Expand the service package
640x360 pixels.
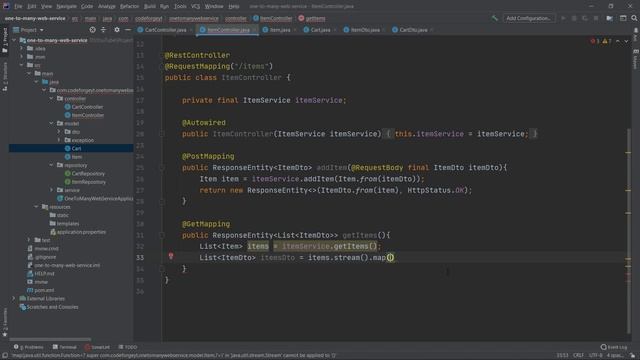click(x=52, y=190)
